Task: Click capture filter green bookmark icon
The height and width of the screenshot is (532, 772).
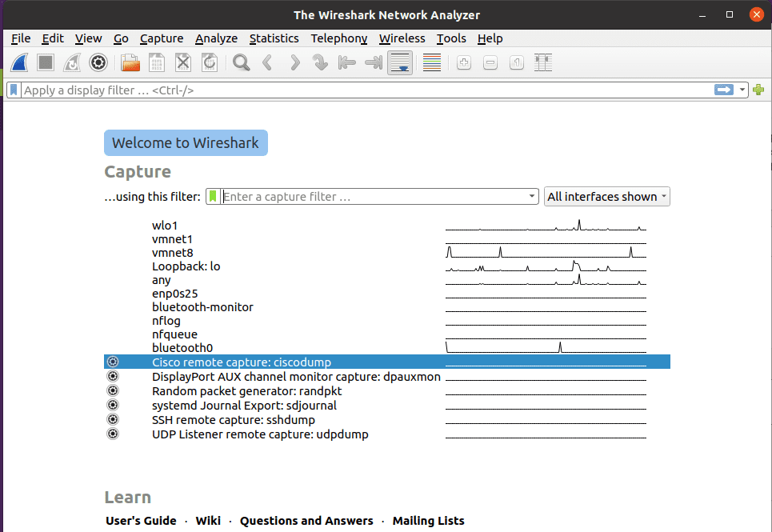Action: point(213,196)
